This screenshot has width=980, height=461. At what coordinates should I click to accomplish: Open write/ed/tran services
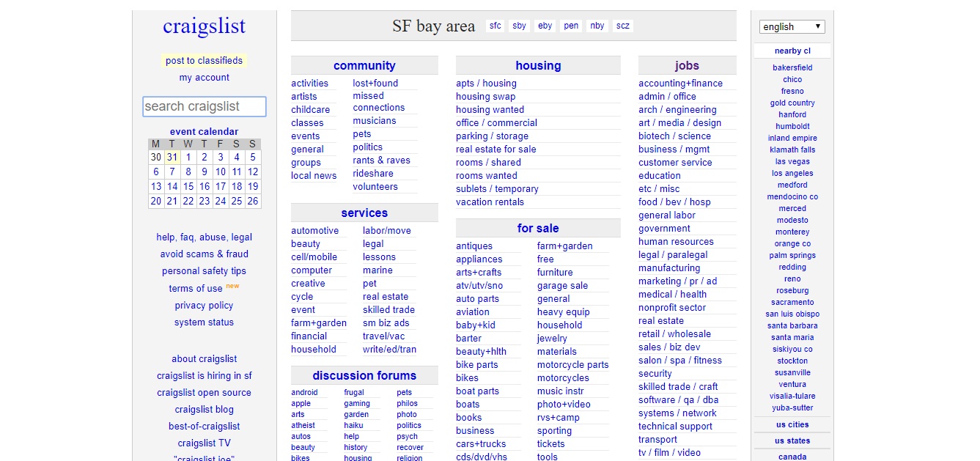point(390,350)
